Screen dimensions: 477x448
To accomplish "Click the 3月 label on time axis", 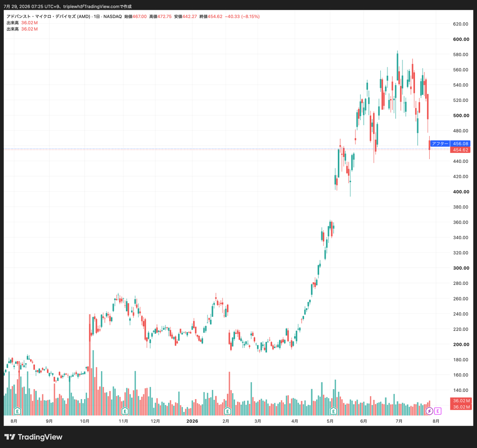I will tap(258, 421).
